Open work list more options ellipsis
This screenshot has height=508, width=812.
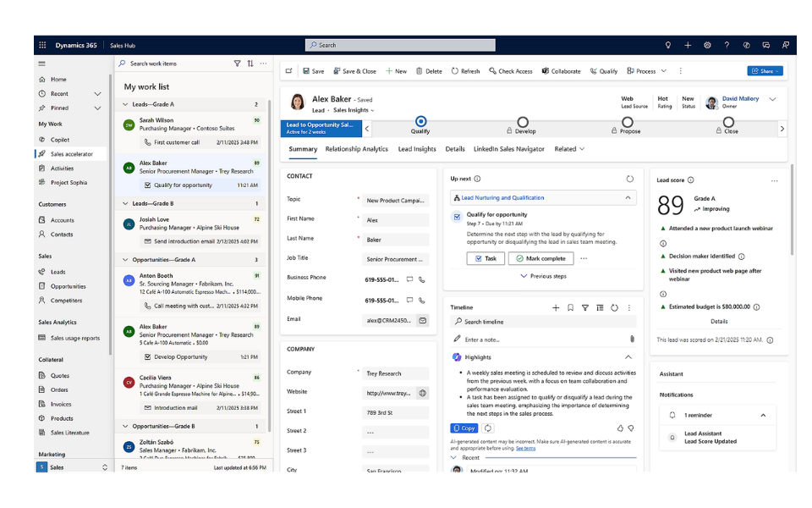(x=264, y=63)
